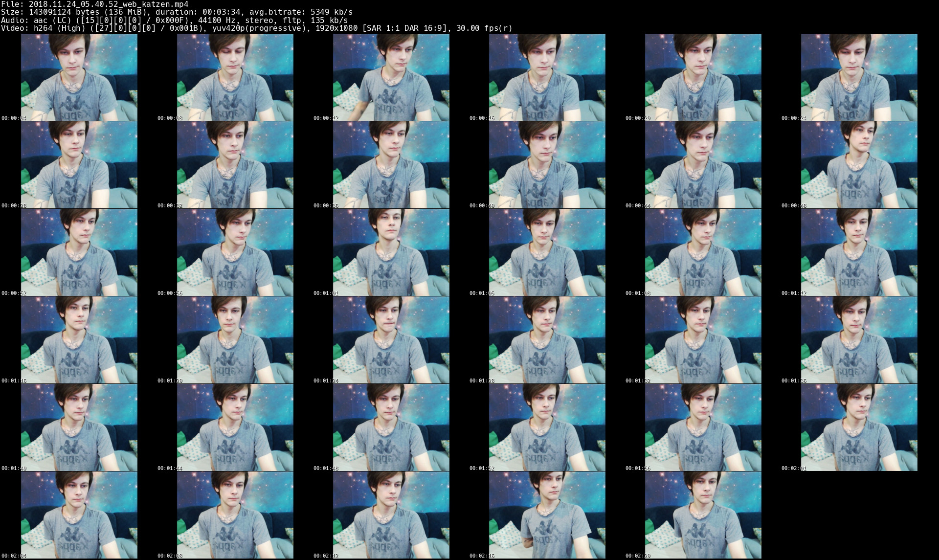Open the frame thumbnail stamped 00:00:04
This screenshot has width=939, height=560.
79,77
